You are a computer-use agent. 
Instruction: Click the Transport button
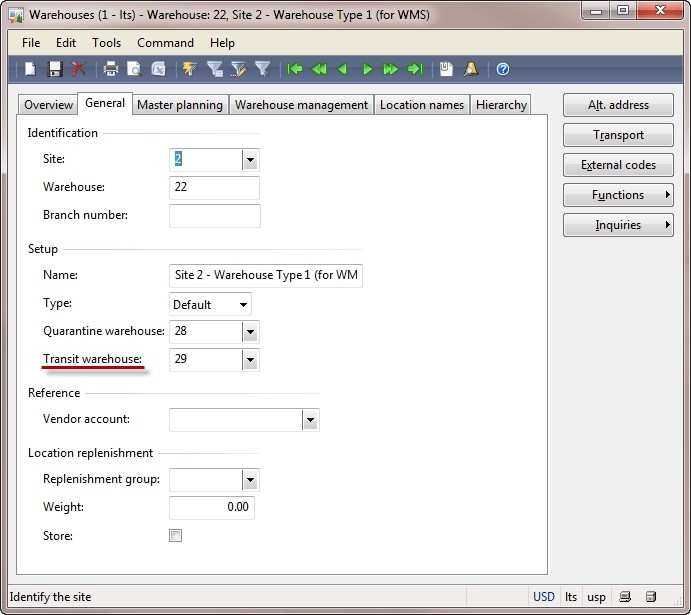click(x=618, y=135)
